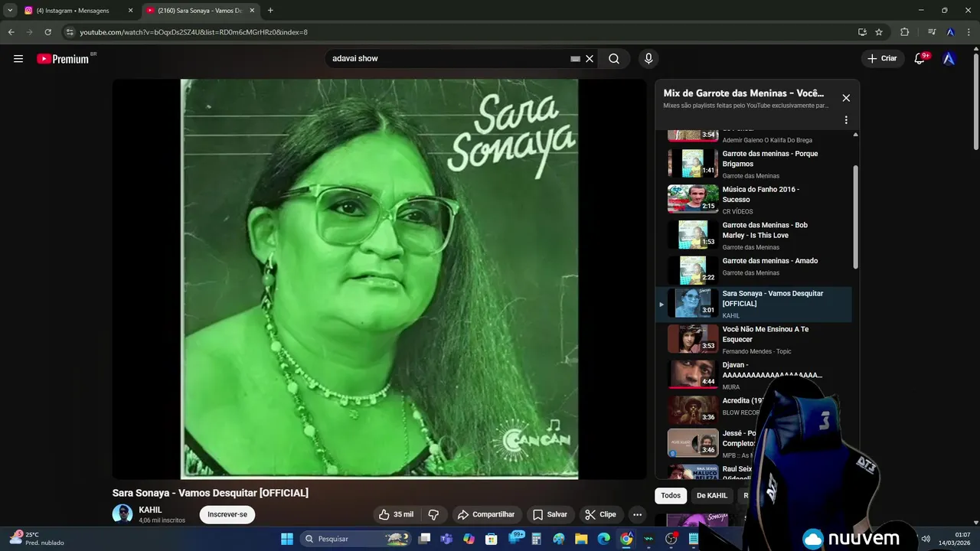Image resolution: width=980 pixels, height=551 pixels.
Task: Click the page vertical scrollbar
Action: [975, 101]
